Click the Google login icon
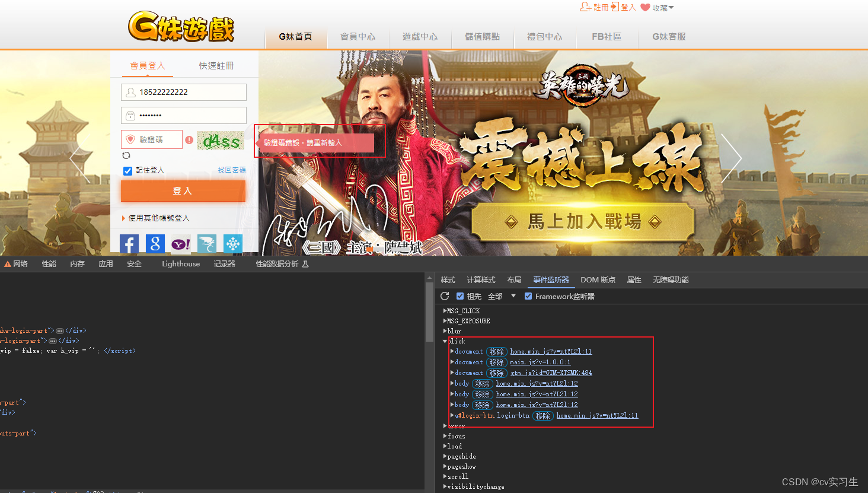 (x=155, y=244)
